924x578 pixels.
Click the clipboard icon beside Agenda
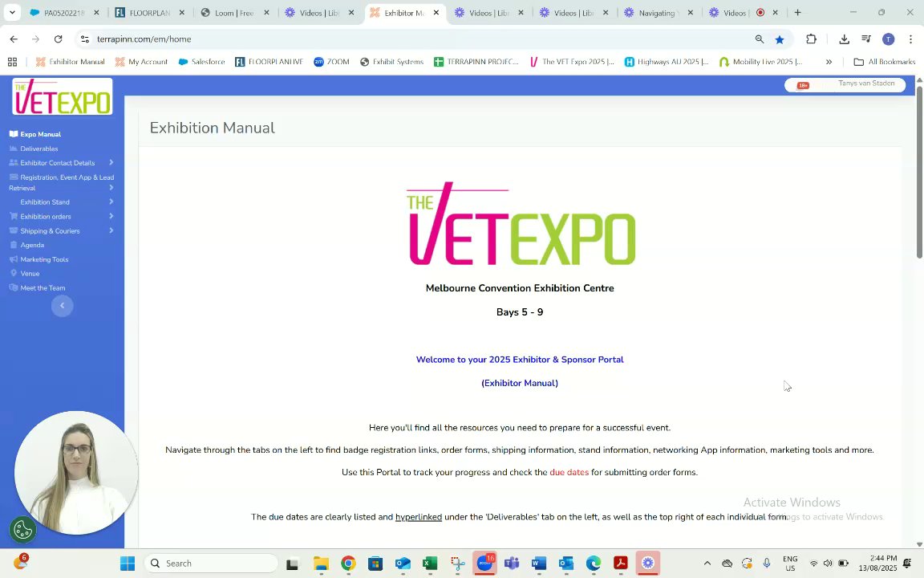pos(14,245)
